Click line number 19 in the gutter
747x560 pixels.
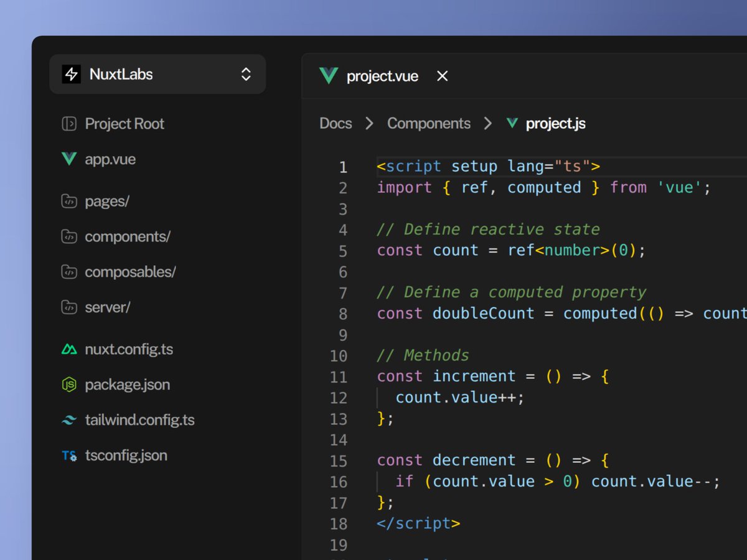pyautogui.click(x=339, y=545)
